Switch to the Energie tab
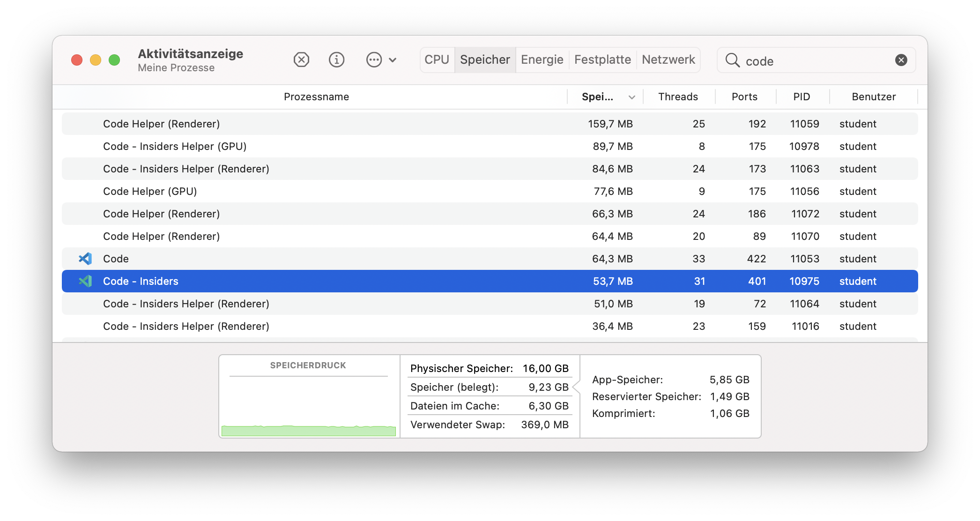This screenshot has height=521, width=980. pyautogui.click(x=542, y=60)
